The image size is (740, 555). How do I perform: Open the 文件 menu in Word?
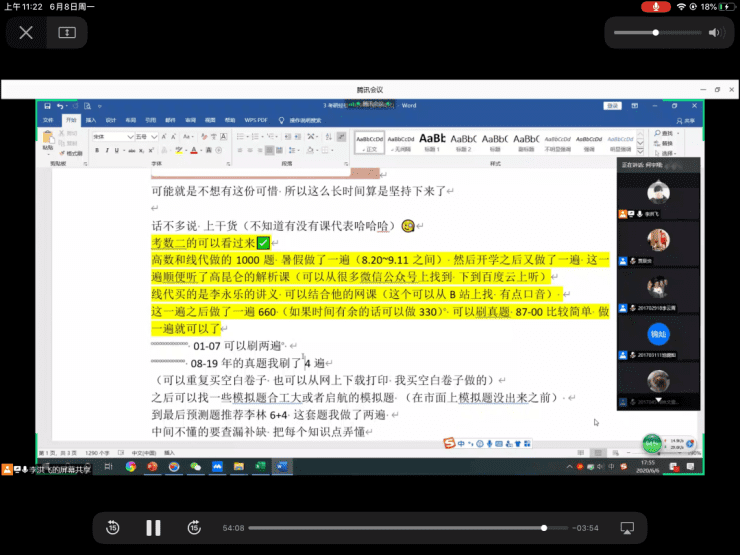point(48,119)
